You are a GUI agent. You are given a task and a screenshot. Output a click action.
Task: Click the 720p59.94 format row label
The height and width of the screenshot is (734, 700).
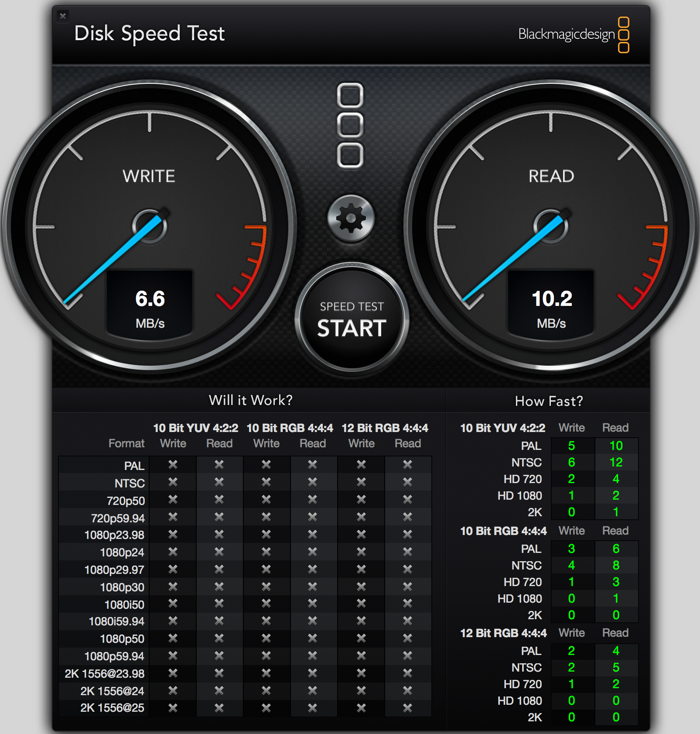click(118, 518)
